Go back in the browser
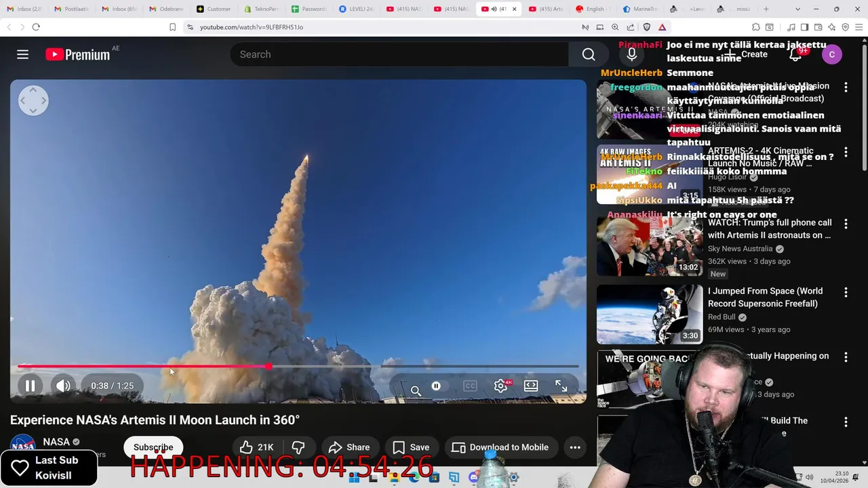 click(x=9, y=27)
